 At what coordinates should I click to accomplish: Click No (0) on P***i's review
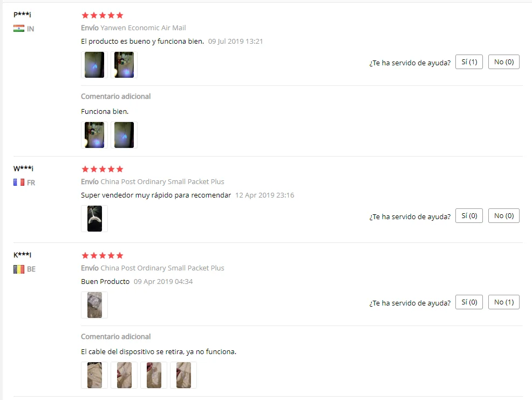point(504,62)
